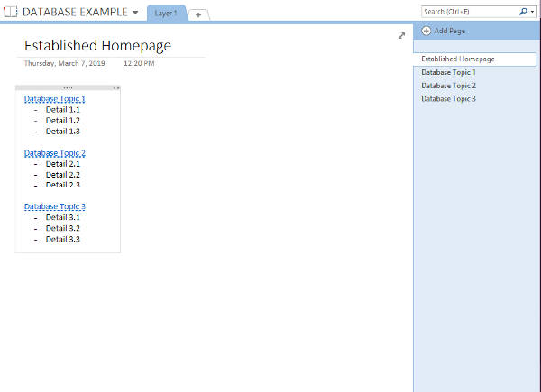Screen dimensions: 541x392
Task: Expand the search scope dropdown arrow
Action: [x=532, y=12]
